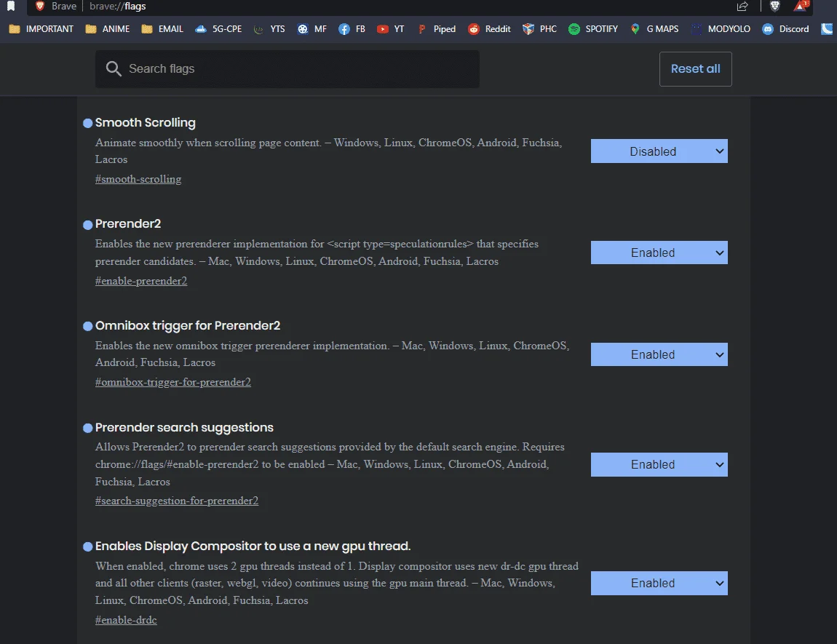Open the share page icon
The width and height of the screenshot is (837, 644).
click(742, 7)
